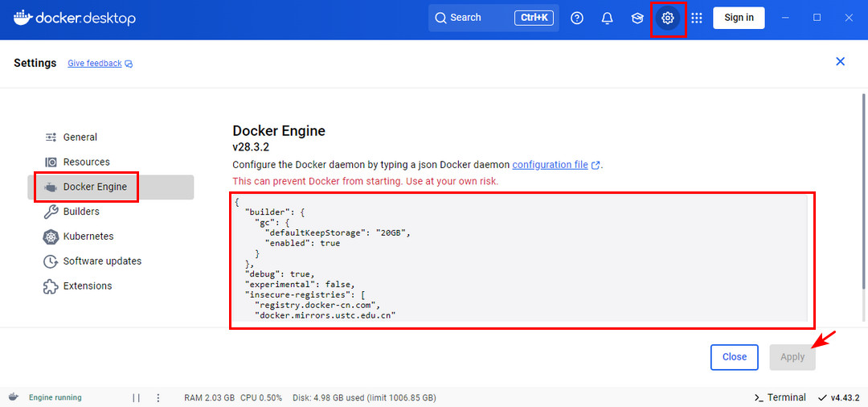Click the Apply button
This screenshot has height=407, width=868.
tap(792, 357)
